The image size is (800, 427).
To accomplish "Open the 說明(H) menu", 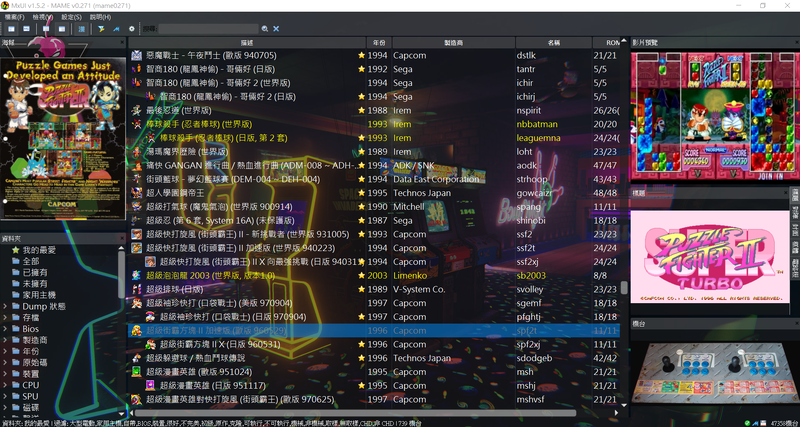I will tap(100, 17).
